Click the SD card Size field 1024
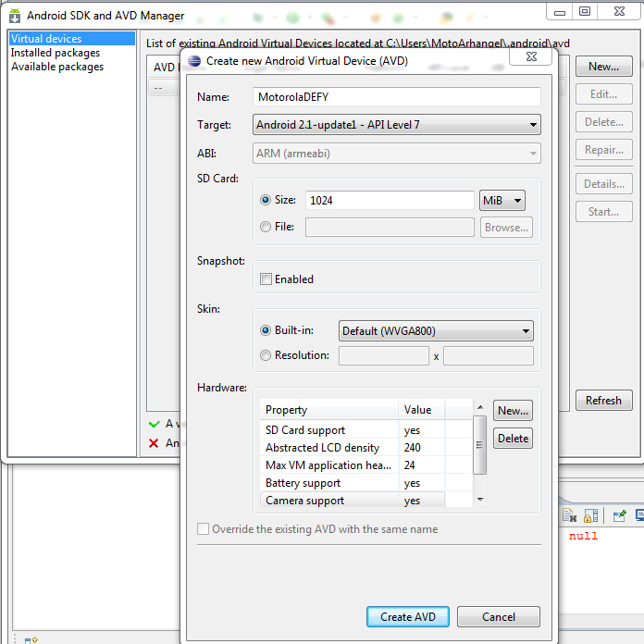The width and height of the screenshot is (644, 644). [390, 201]
